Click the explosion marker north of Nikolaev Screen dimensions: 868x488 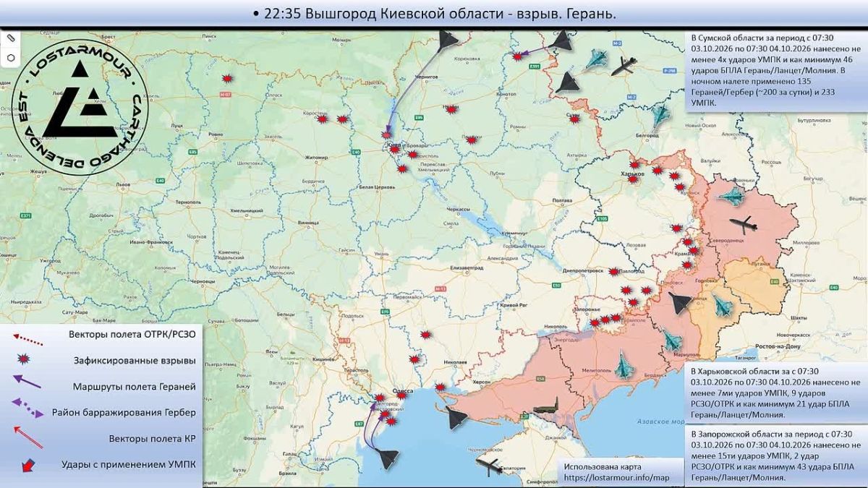(x=427, y=335)
